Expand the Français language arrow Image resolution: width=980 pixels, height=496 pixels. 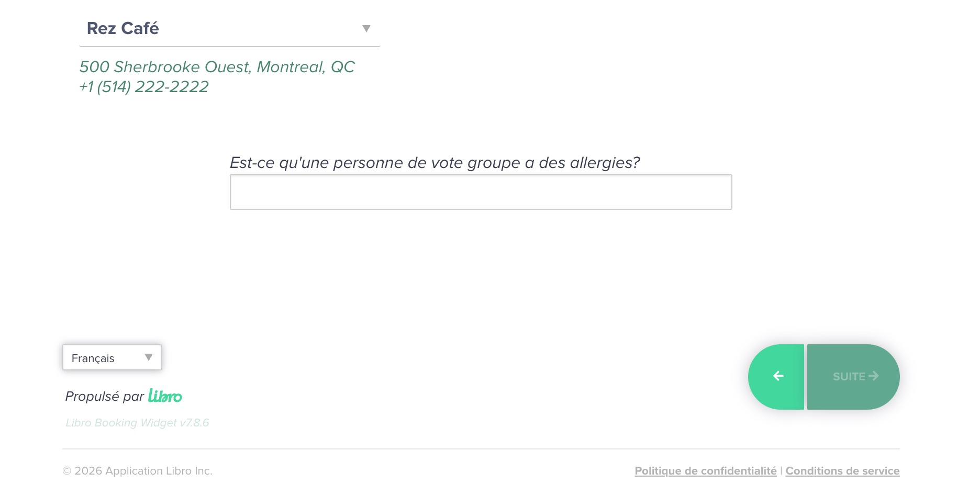point(149,357)
